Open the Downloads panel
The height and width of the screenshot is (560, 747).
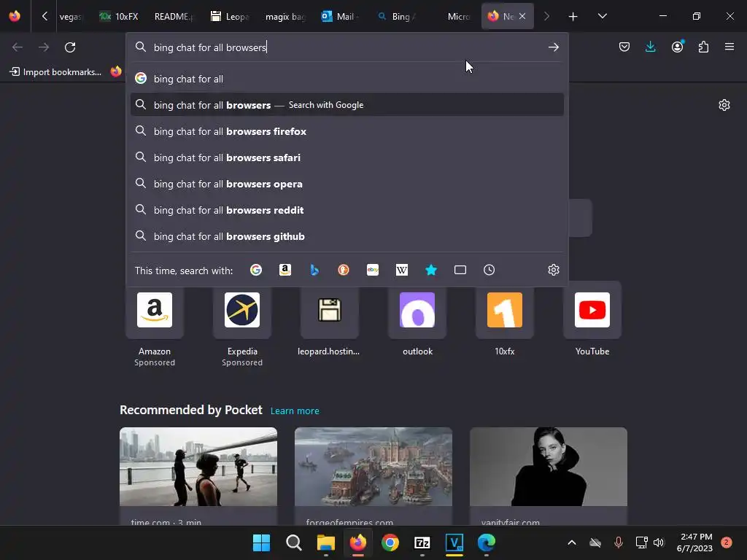[x=650, y=47]
